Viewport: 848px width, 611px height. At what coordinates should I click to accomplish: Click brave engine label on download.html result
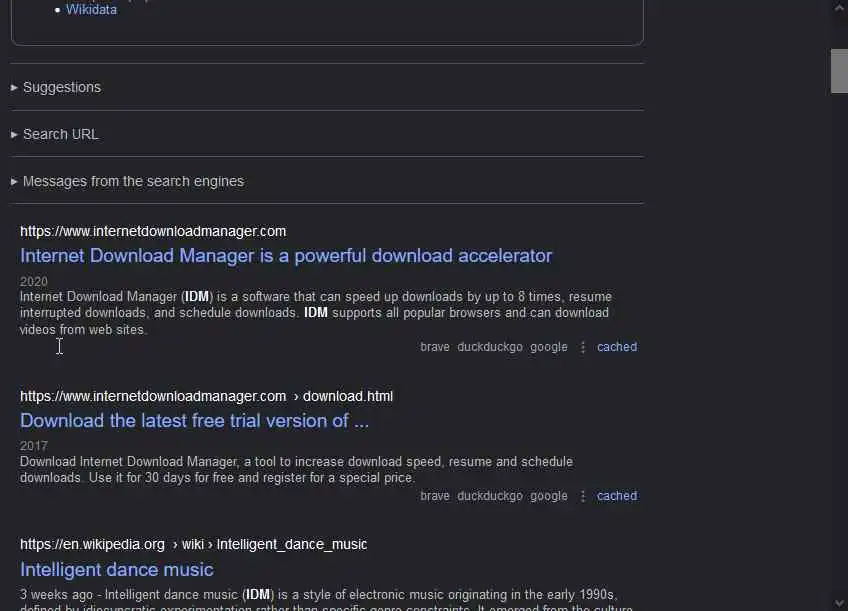(x=435, y=496)
